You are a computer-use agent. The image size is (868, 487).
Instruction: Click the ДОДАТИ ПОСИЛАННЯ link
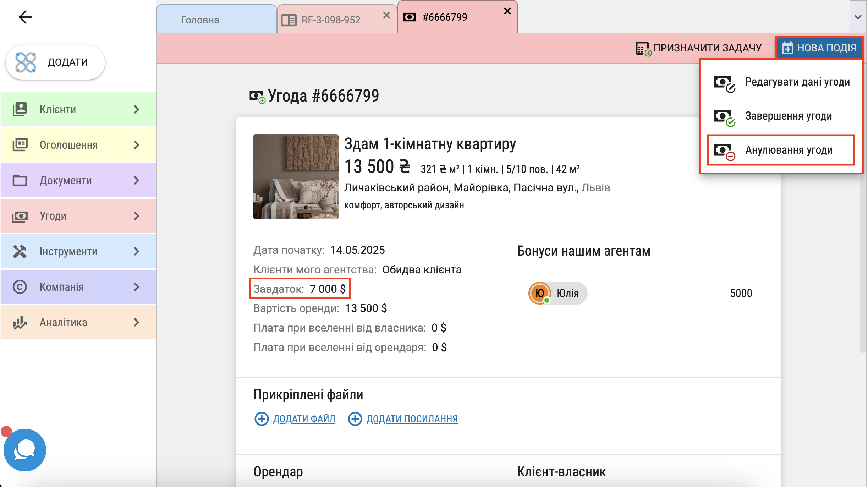(x=412, y=419)
